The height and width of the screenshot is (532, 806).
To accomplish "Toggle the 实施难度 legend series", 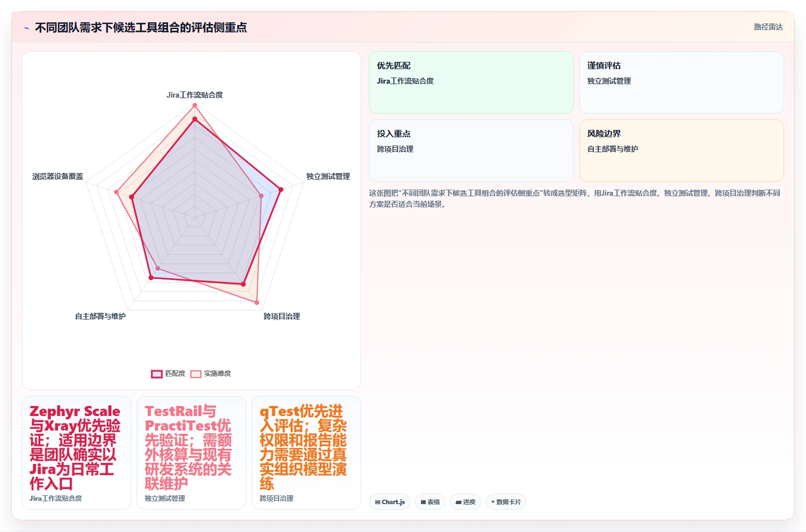I will pyautogui.click(x=210, y=374).
